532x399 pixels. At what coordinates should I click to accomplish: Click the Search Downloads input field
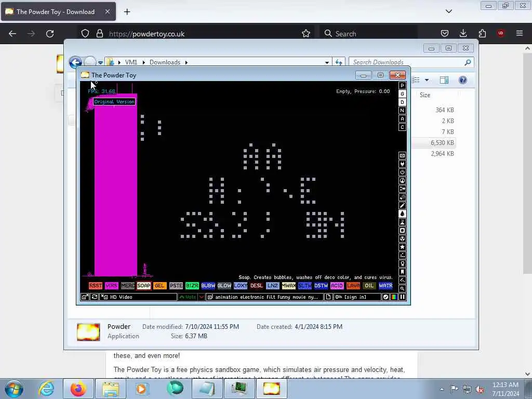pyautogui.click(x=411, y=62)
